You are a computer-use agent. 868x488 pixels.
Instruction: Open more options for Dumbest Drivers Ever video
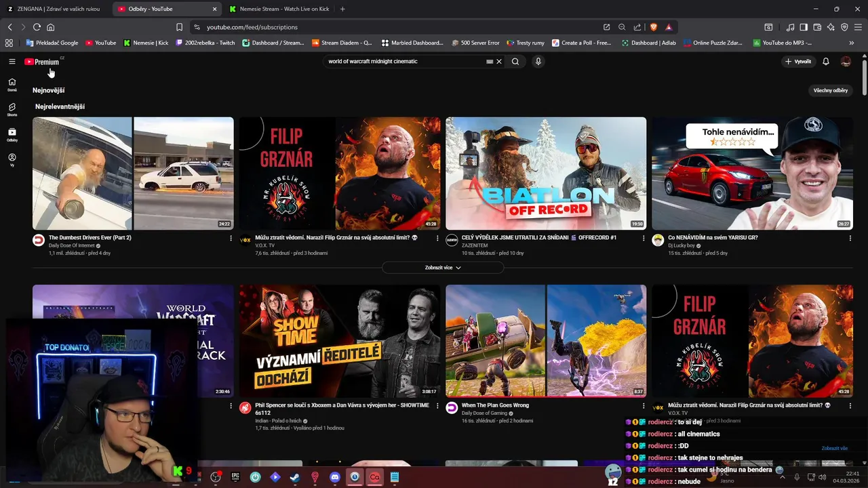(x=231, y=239)
